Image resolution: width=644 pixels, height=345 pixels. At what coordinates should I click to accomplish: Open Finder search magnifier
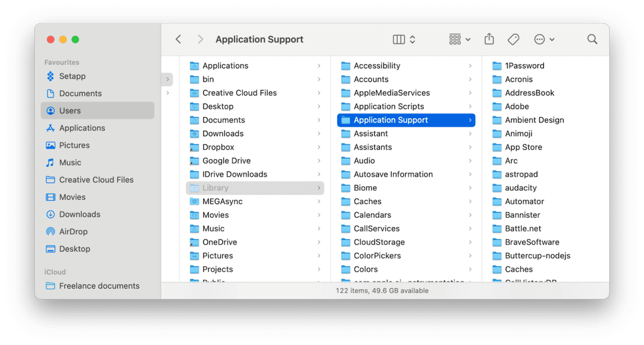[592, 39]
